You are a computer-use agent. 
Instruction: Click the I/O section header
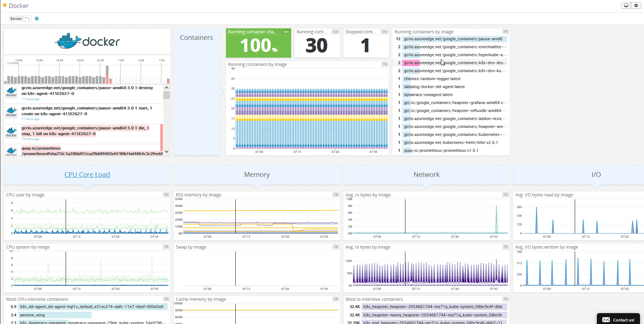[596, 175]
